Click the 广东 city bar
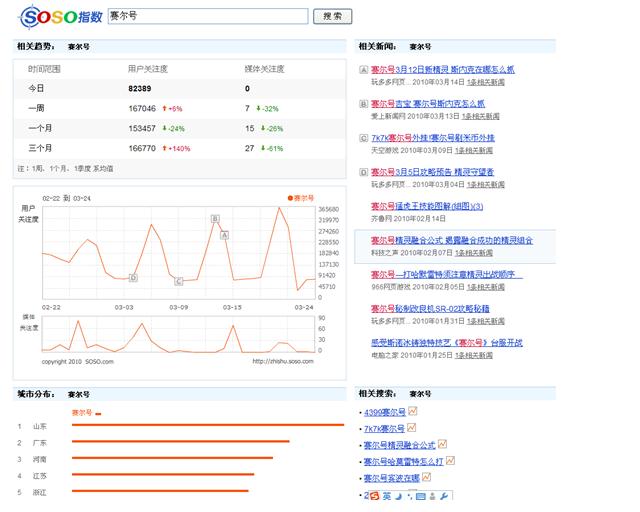The image size is (640, 512). (180, 441)
